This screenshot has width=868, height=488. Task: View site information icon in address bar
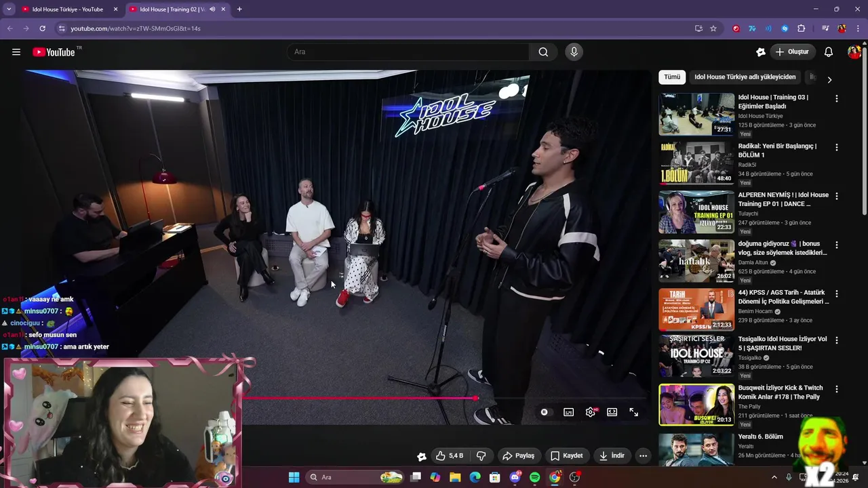coord(62,28)
